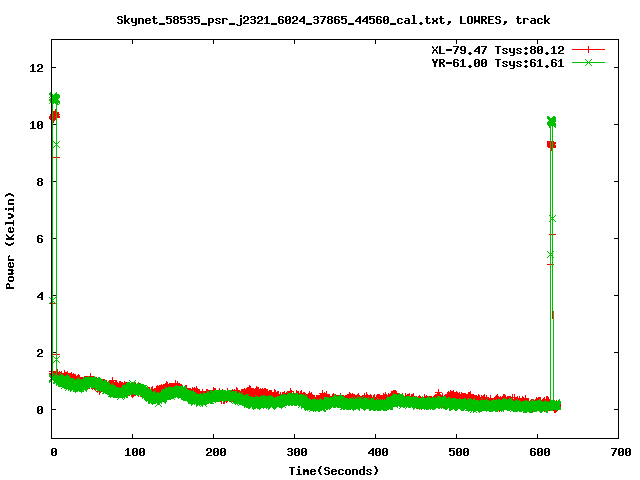Click the plot title ending in 'cal.txt, LOWRES, track'
640x480 pixels.
tap(333, 20)
